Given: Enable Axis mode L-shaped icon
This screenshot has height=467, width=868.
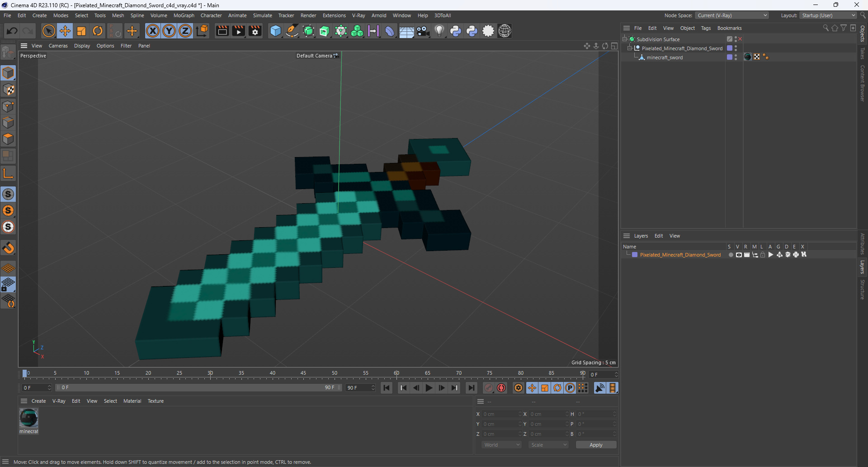Looking at the screenshot, I should click(x=8, y=173).
